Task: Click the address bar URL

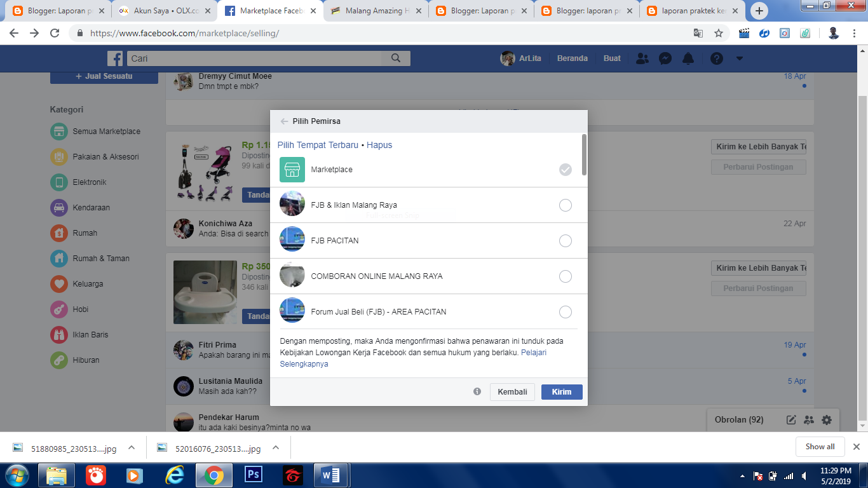Action: coord(184,33)
